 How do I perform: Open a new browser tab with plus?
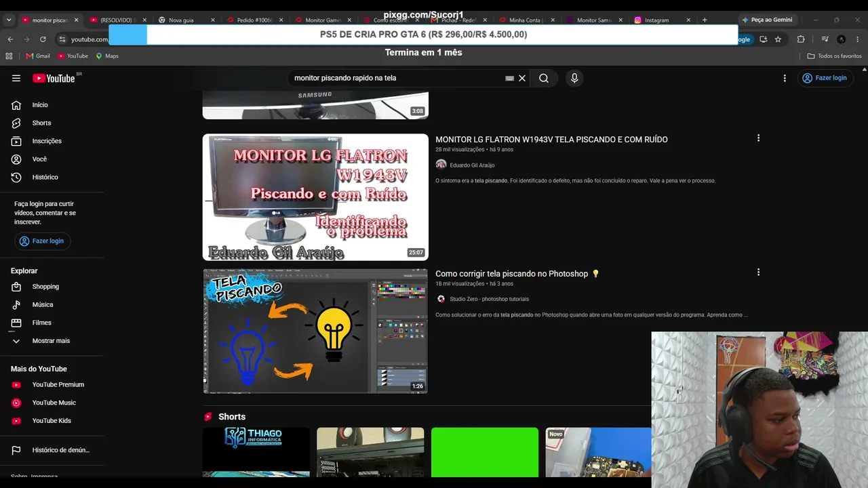pyautogui.click(x=705, y=20)
